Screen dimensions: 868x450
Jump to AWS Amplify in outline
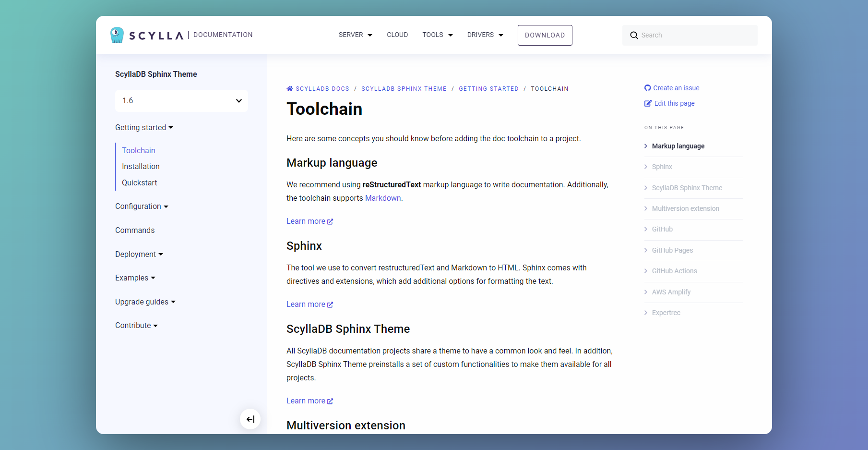tap(671, 292)
